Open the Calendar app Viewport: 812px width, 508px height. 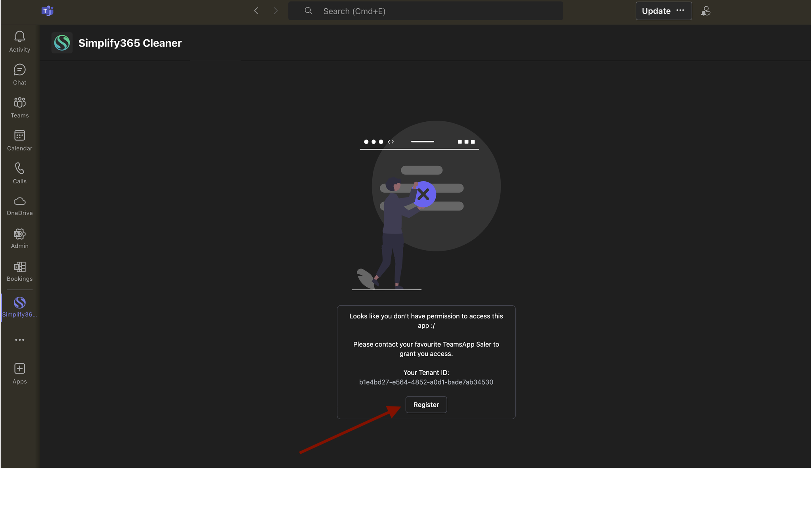[x=19, y=140]
